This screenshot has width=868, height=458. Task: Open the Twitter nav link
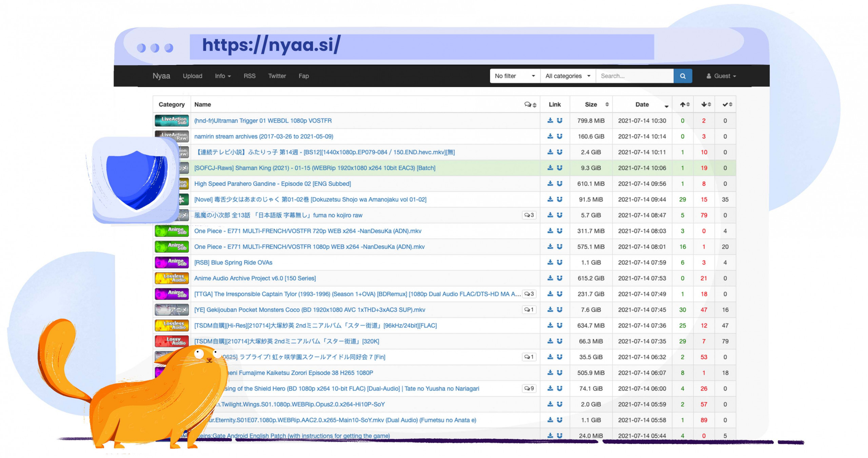click(x=277, y=76)
